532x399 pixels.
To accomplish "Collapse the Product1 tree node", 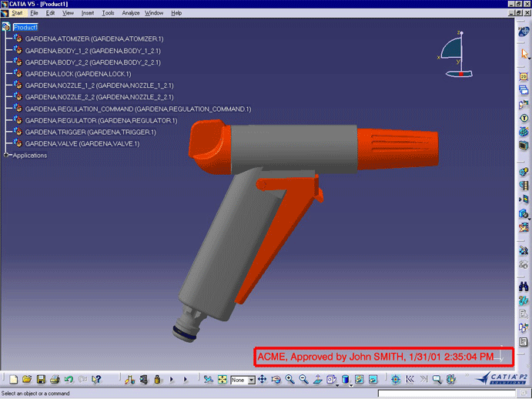I will point(6,27).
